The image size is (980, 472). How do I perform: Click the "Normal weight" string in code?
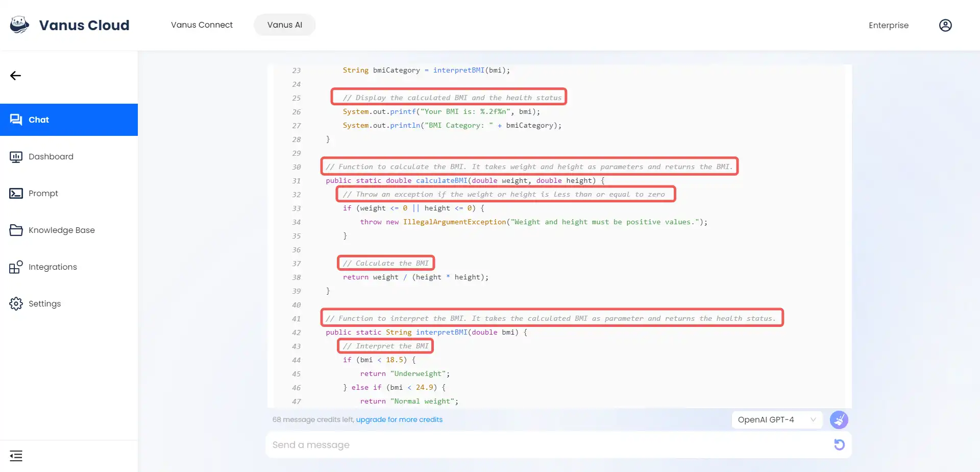point(422,401)
